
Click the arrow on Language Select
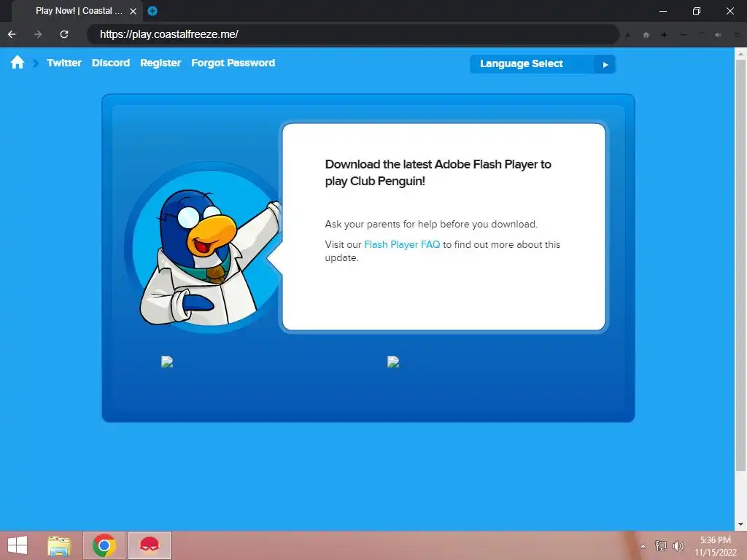point(605,64)
